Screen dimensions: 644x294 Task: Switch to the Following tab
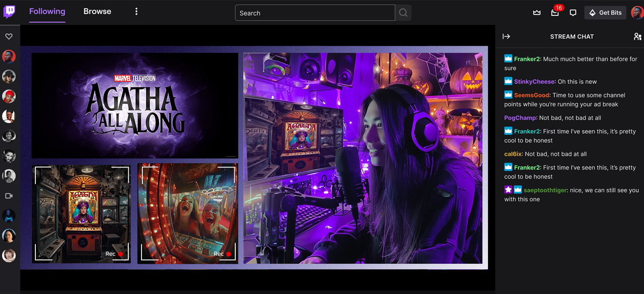[x=47, y=12]
